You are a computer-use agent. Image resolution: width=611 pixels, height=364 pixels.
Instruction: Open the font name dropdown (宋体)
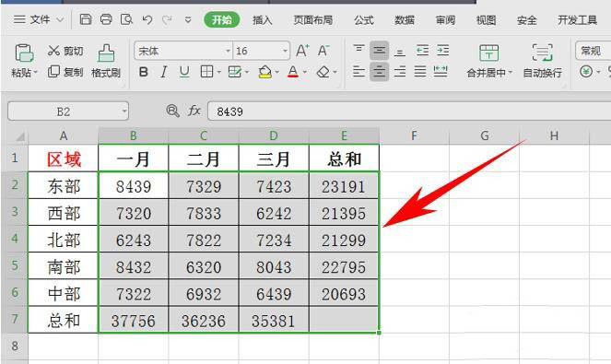[x=228, y=51]
